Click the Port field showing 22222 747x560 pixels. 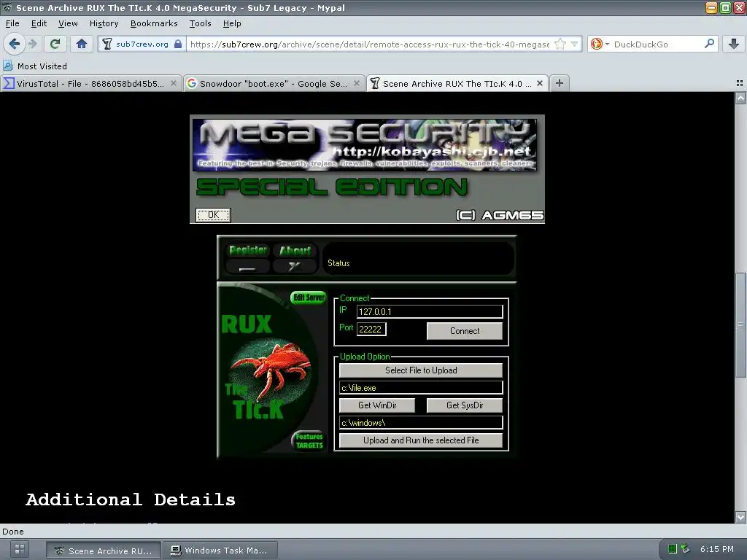[x=371, y=329]
